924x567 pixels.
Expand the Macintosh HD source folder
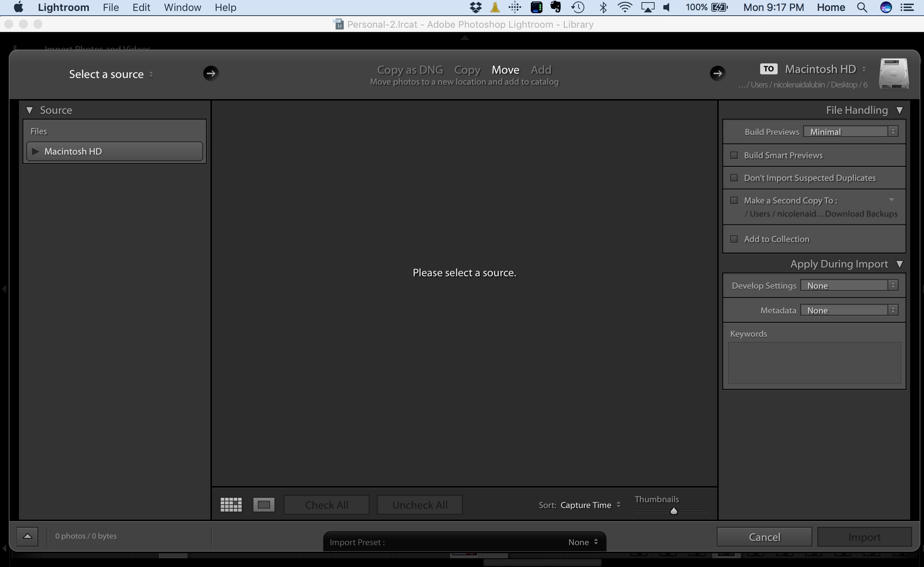click(36, 151)
